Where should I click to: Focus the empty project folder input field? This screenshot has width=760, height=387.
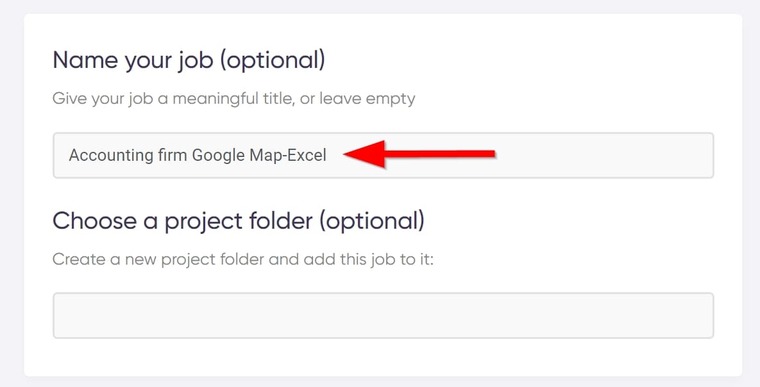pos(383,315)
